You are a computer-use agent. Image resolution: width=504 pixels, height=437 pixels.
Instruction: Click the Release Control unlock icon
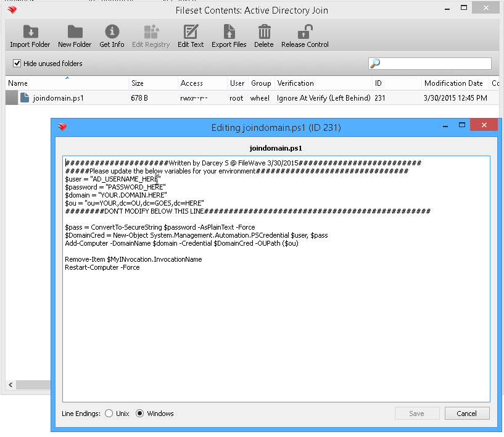[305, 31]
